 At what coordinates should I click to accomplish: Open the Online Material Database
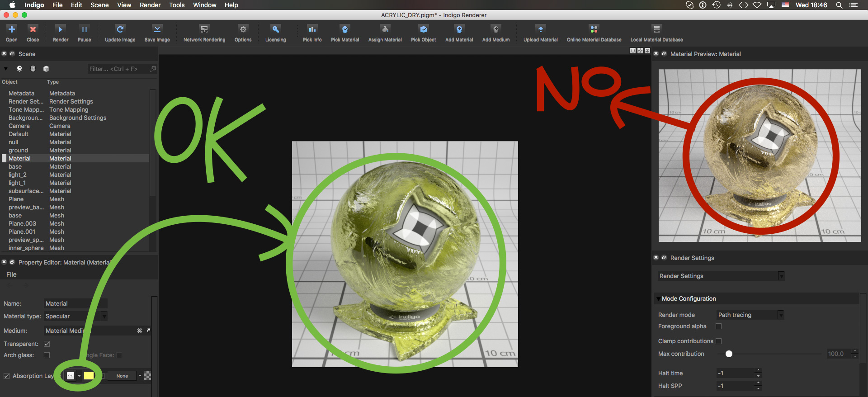[594, 29]
